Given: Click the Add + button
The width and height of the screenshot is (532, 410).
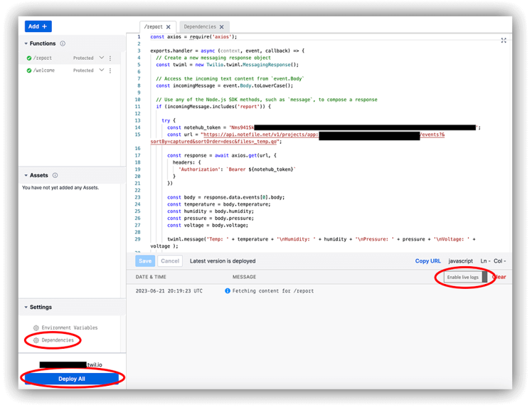Looking at the screenshot, I should coord(38,26).
